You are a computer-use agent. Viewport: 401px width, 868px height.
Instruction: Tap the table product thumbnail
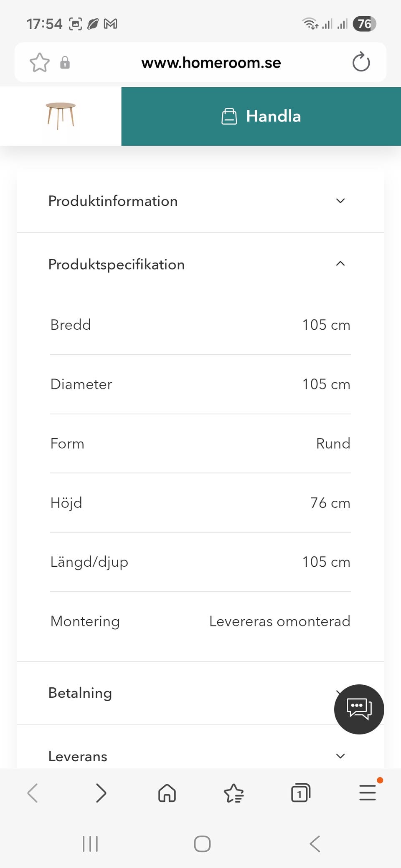coord(61,116)
